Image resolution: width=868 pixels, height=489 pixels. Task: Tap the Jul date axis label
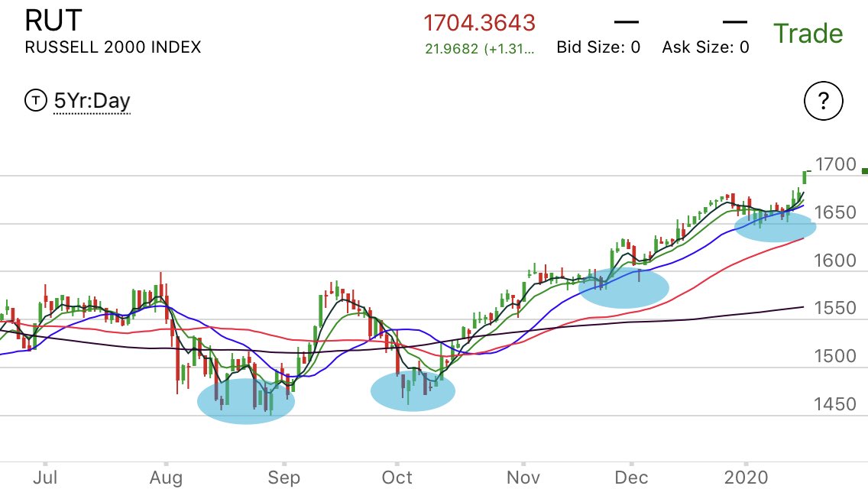[45, 477]
